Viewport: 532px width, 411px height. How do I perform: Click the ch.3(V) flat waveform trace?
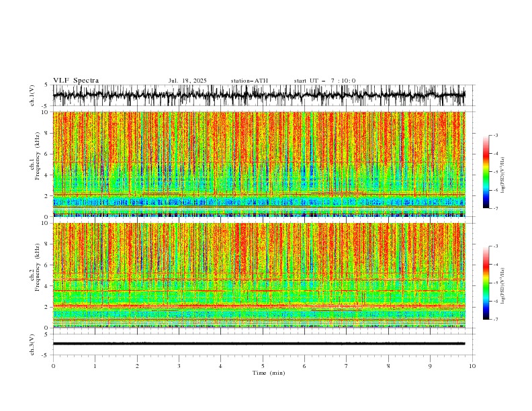pyautogui.click(x=259, y=344)
